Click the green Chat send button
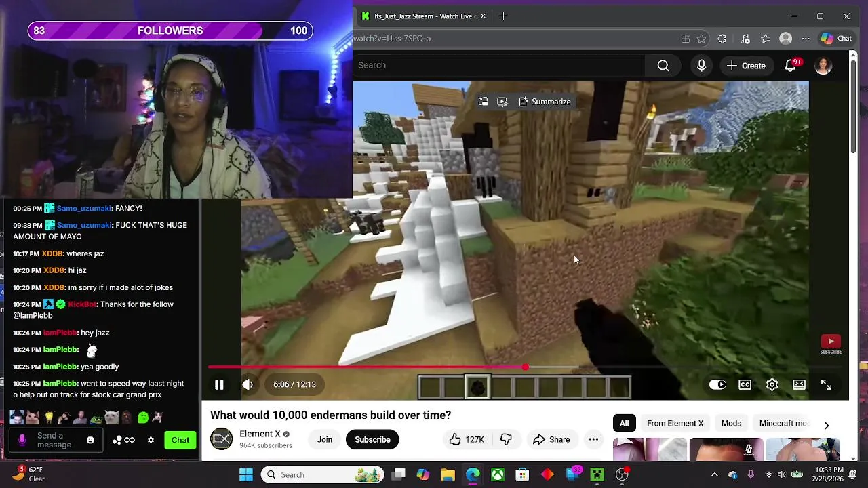This screenshot has height=488, width=868. (x=180, y=441)
